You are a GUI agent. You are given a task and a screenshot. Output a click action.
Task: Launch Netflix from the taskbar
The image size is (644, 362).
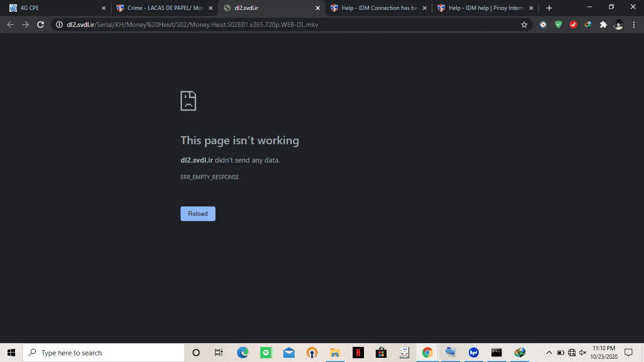tap(358, 353)
